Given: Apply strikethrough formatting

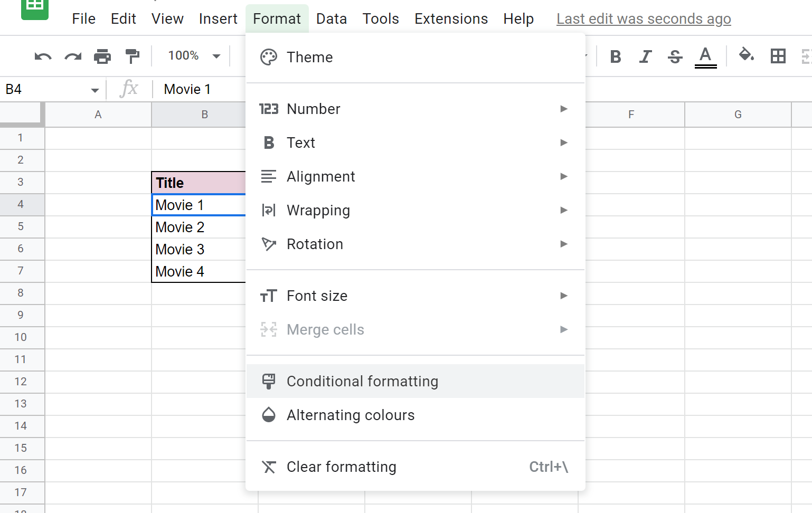Looking at the screenshot, I should (x=675, y=56).
